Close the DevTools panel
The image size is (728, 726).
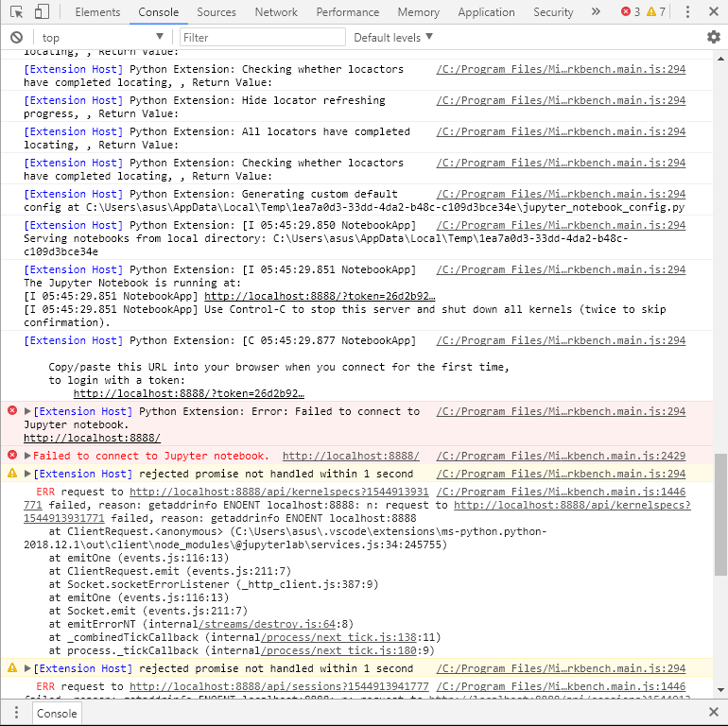point(714,11)
